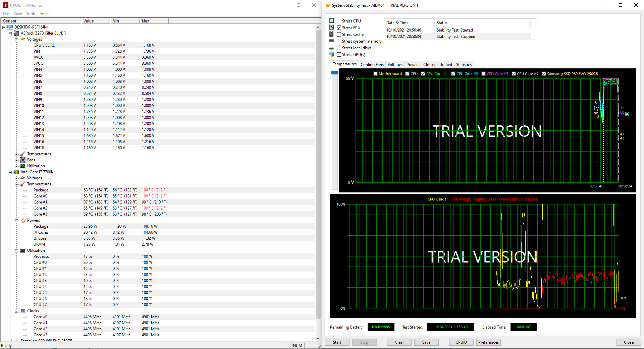Toggle the Samsung SSD 960 EVO graph checkbox
Image resolution: width=644 pixels, height=349 pixels.
coord(544,74)
